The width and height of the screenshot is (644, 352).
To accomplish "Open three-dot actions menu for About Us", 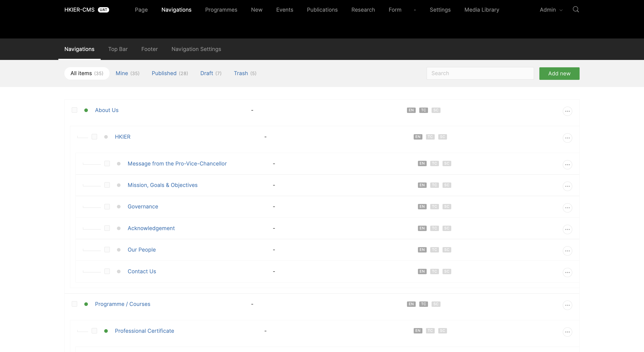I will pos(567,111).
